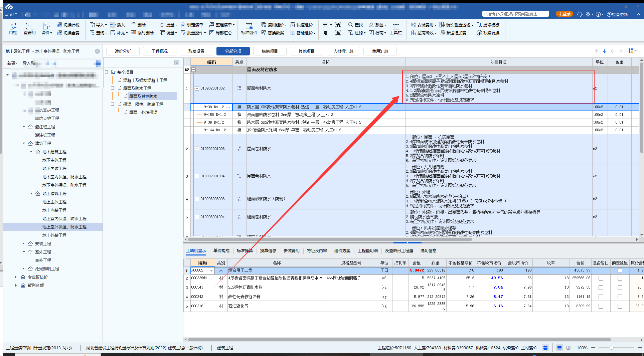Screen dimensions: 644x356
Task: Check 是否暂估 box for row C0033@1
Action: (601, 278)
